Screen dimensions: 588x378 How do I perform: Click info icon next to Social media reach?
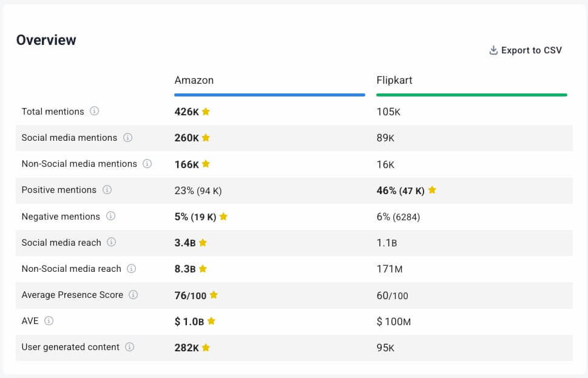112,242
